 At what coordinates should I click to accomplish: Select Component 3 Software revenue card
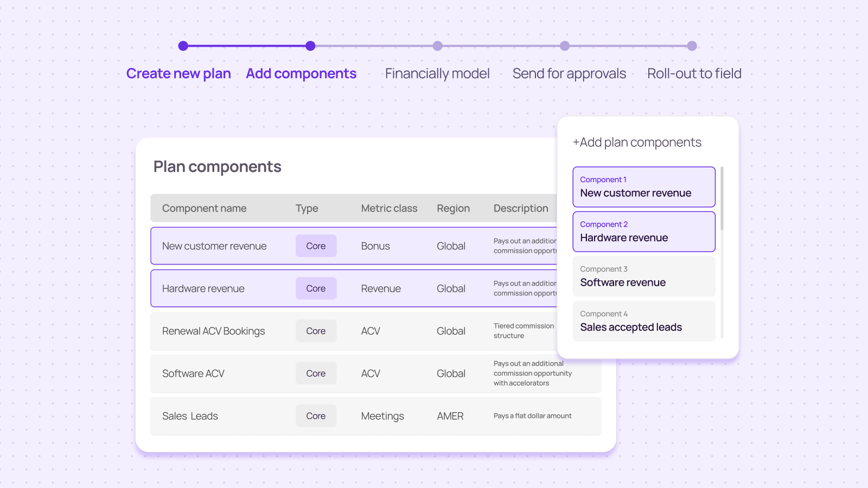click(x=644, y=277)
